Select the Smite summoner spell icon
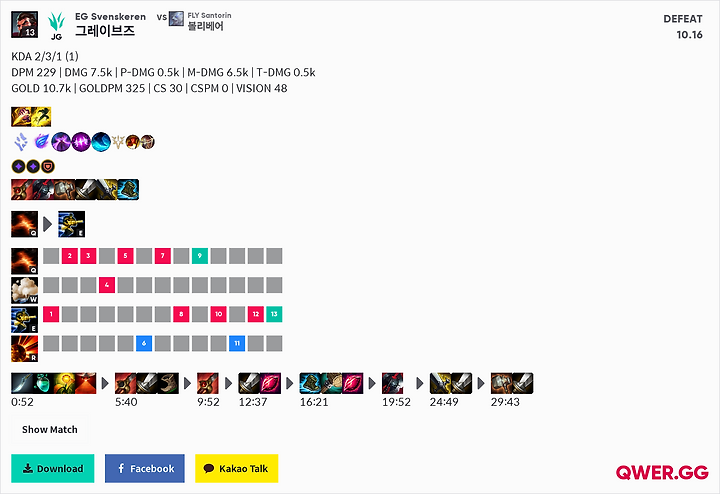Screen dimensions: 720x494 21,117
